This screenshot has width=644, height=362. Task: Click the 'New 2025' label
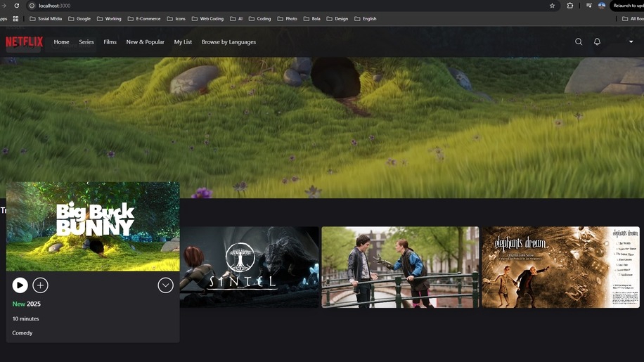[26, 304]
